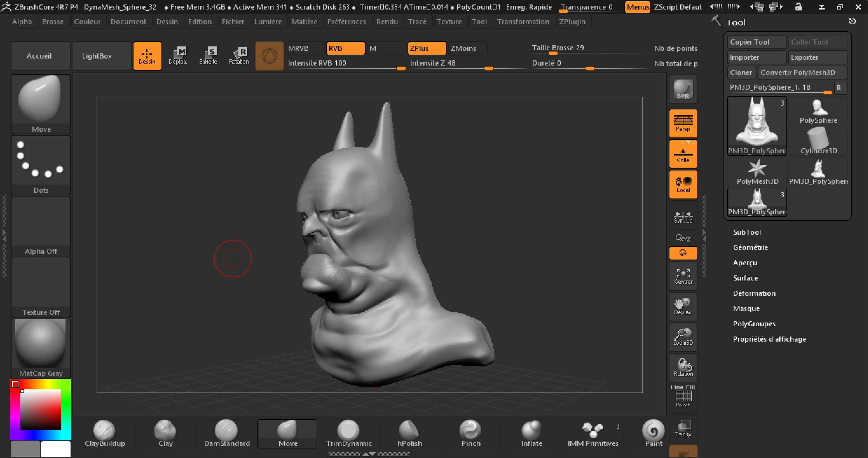
Task: Activate the Deplac. M mode icon
Action: 178,56
